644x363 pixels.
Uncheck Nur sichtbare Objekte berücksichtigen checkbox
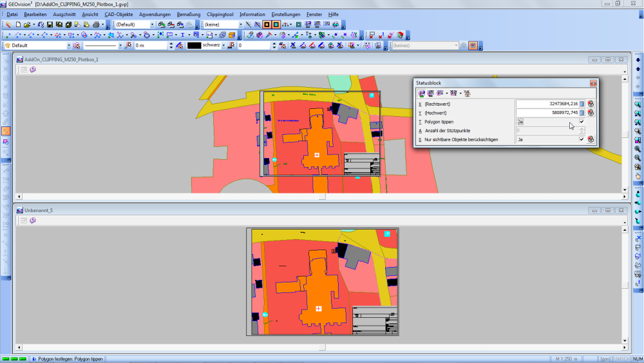click(582, 139)
